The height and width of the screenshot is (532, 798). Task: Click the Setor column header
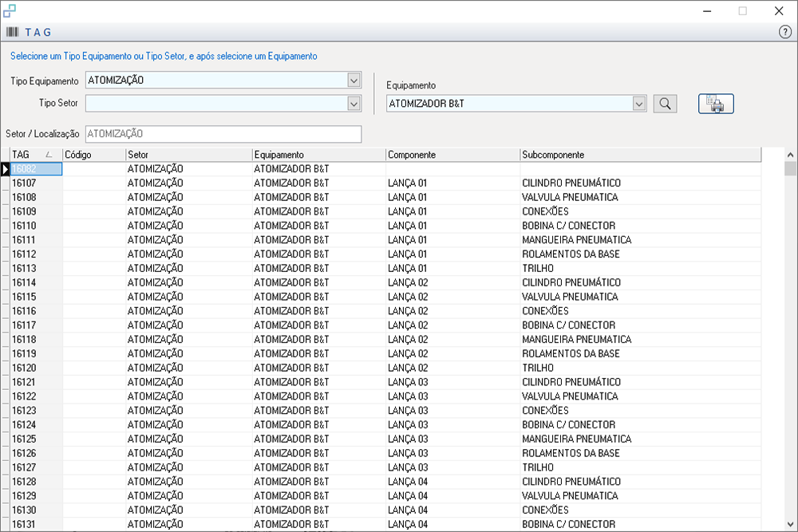[x=189, y=155]
